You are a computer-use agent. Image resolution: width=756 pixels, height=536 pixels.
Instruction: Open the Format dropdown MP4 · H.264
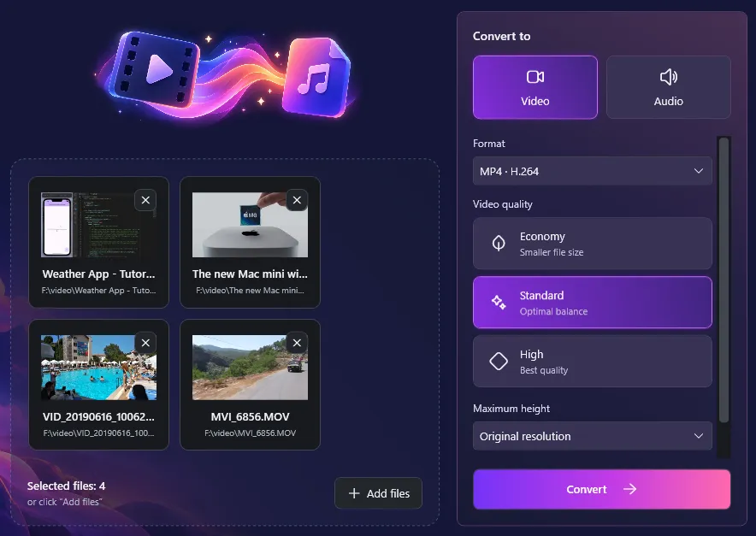point(593,171)
